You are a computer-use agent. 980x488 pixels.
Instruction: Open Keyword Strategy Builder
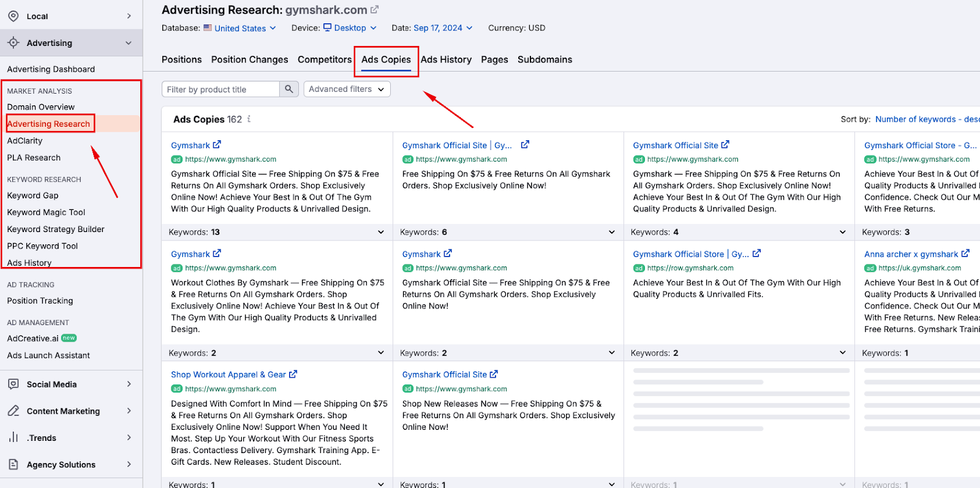coord(56,229)
